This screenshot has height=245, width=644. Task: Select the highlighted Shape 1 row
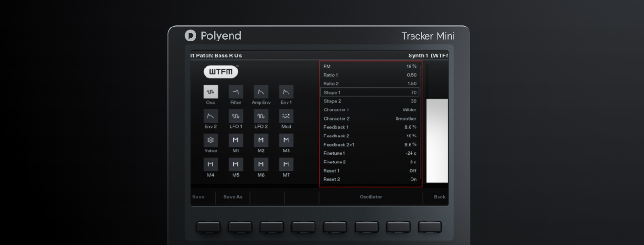pos(370,92)
